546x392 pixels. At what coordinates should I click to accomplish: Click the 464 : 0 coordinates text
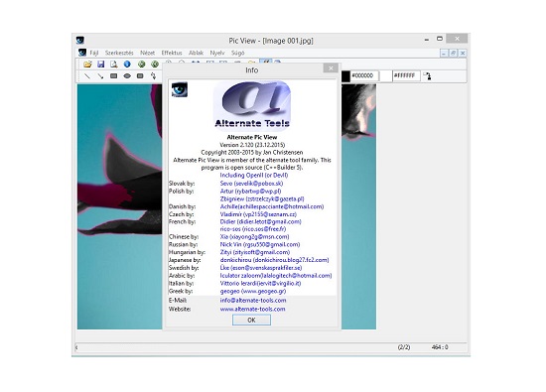(x=440, y=347)
